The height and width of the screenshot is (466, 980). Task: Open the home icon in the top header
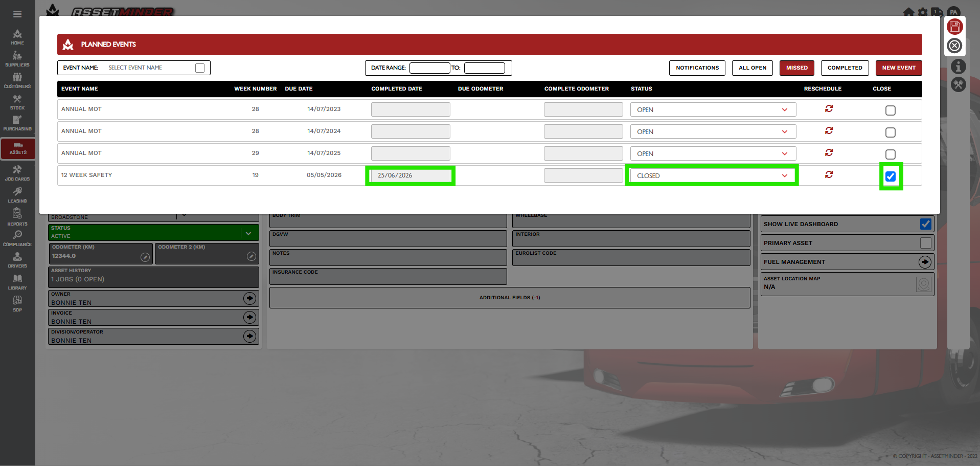pos(908,11)
